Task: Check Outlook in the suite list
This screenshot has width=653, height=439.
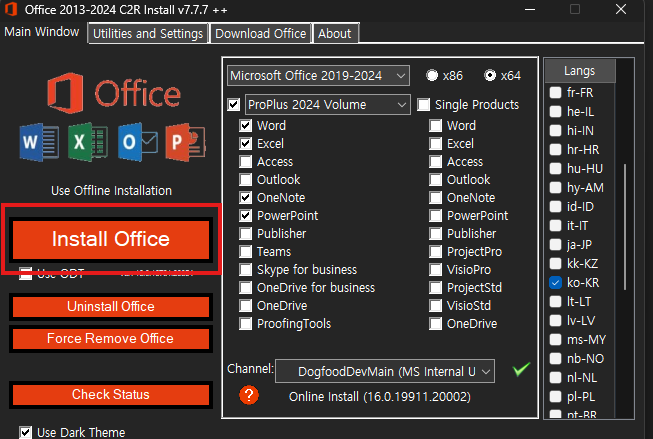Action: point(246,180)
